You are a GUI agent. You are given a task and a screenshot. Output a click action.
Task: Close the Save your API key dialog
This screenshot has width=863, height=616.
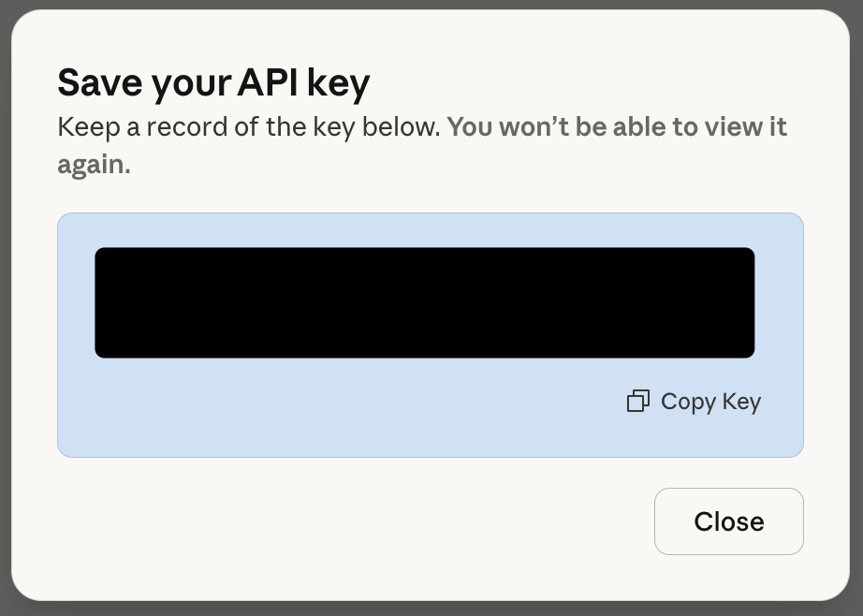click(x=728, y=521)
